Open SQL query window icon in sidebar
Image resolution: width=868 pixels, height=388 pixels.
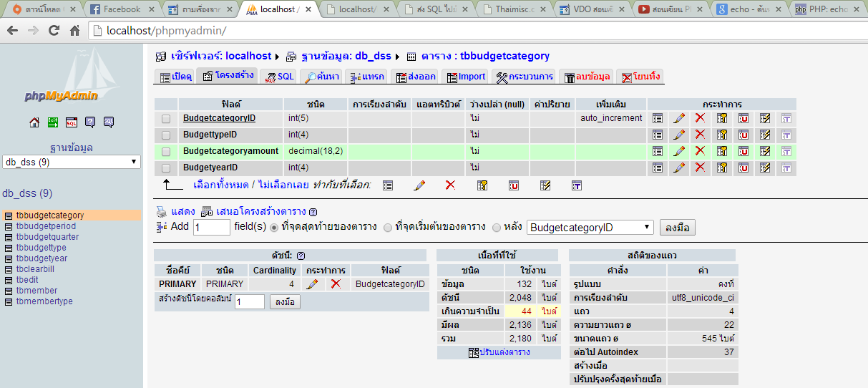pos(72,122)
